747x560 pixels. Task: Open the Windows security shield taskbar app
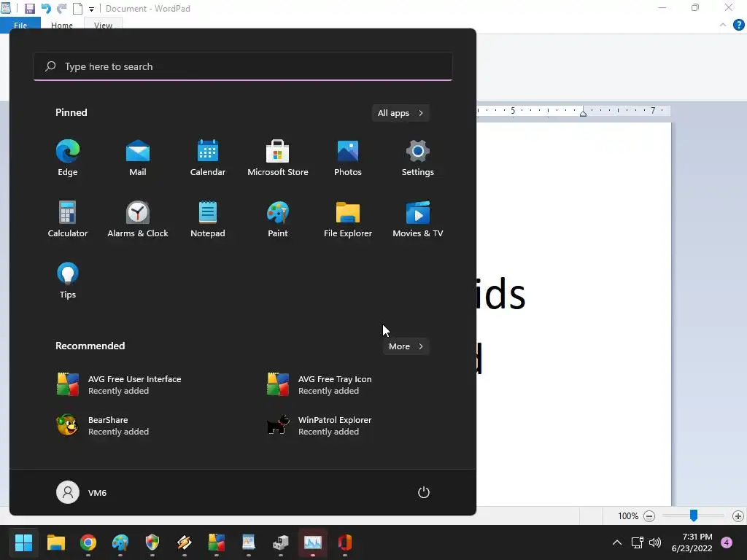tap(152, 542)
